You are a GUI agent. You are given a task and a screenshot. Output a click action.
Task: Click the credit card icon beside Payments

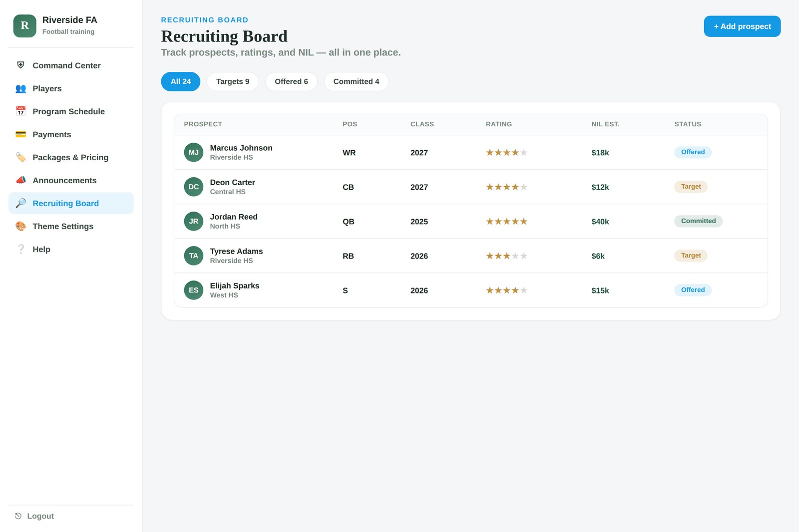click(20, 134)
